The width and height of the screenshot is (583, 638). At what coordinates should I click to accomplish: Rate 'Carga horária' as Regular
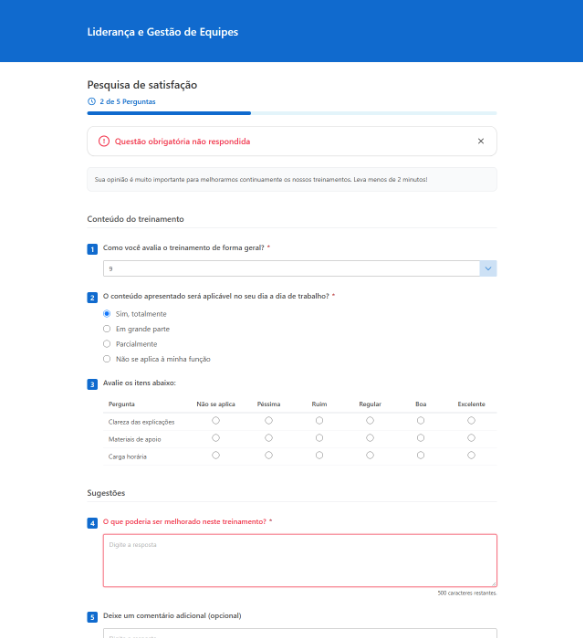(370, 455)
